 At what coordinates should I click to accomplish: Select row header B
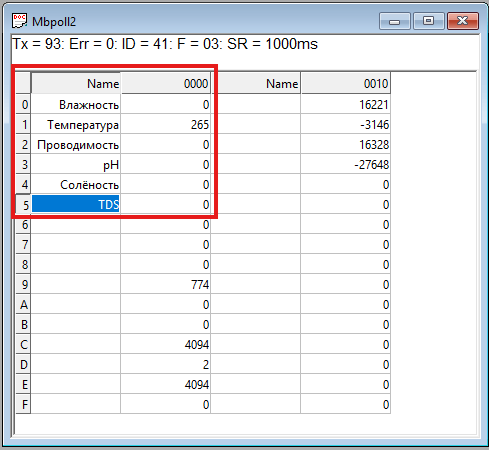click(x=23, y=324)
